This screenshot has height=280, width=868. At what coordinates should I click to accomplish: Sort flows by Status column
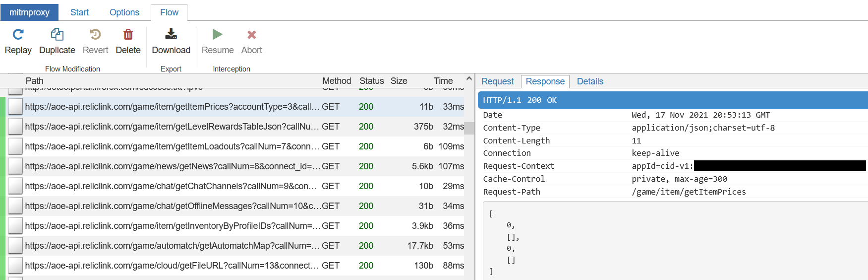coord(372,81)
